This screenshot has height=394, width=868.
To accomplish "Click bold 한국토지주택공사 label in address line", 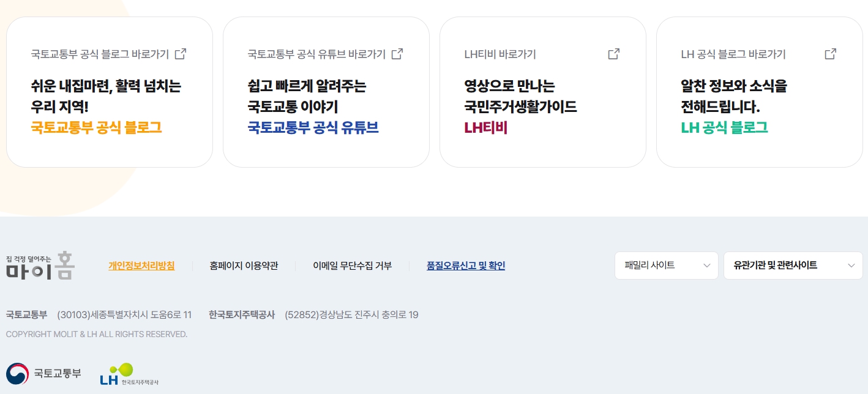I will [242, 315].
